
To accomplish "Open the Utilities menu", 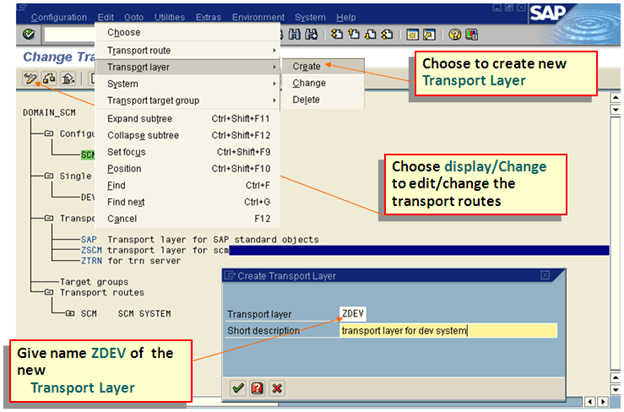I will (x=170, y=18).
